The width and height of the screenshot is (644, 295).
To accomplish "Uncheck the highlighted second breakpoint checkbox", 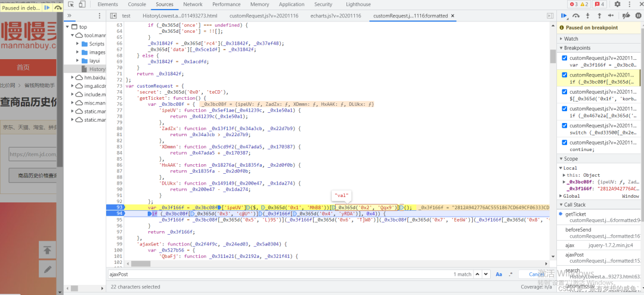I will [565, 75].
